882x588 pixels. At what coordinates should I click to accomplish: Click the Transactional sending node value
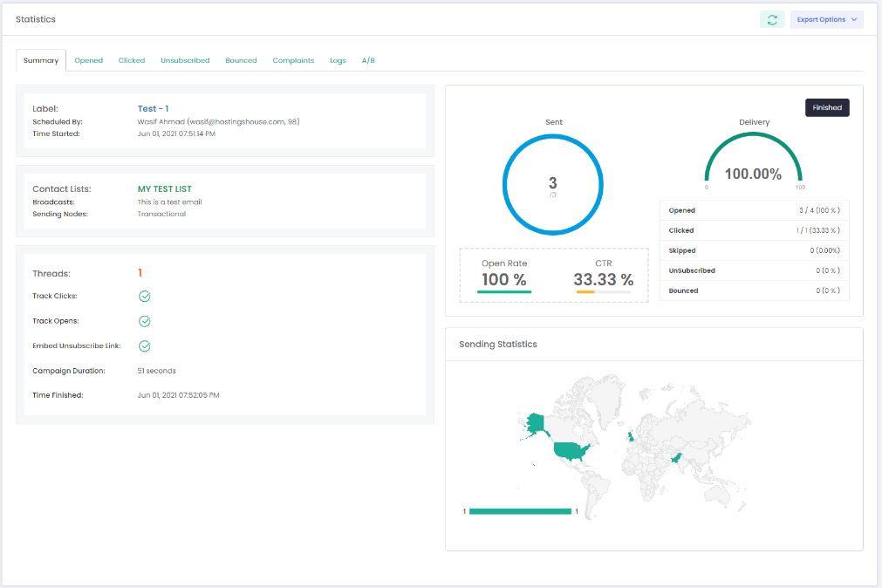pyautogui.click(x=161, y=214)
